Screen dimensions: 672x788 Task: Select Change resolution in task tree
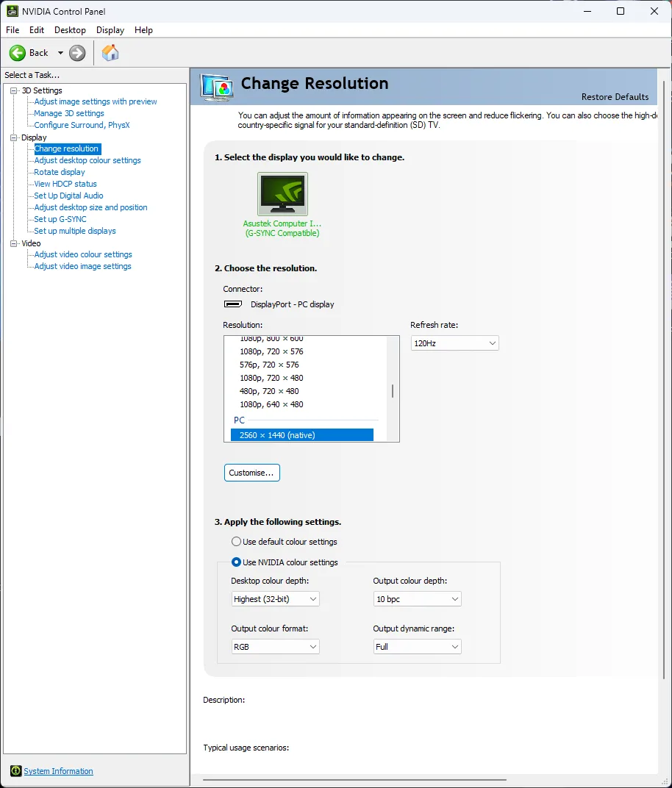(x=68, y=148)
